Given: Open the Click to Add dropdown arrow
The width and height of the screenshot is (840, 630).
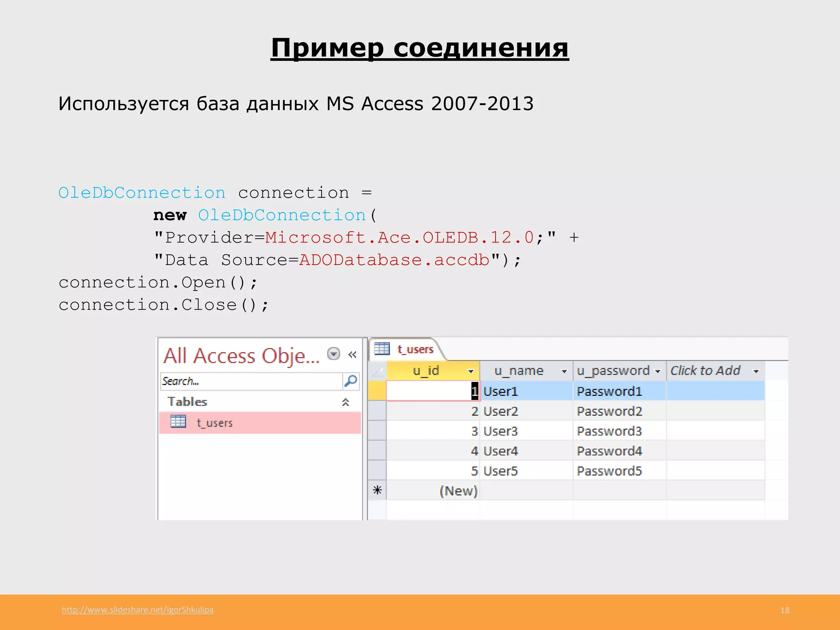Looking at the screenshot, I should [x=756, y=371].
